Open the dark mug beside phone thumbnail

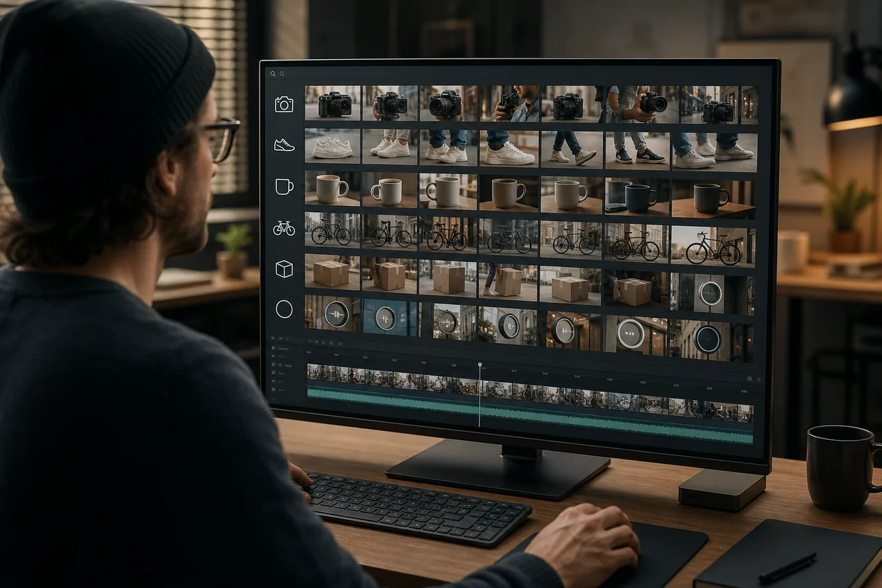(x=637, y=196)
